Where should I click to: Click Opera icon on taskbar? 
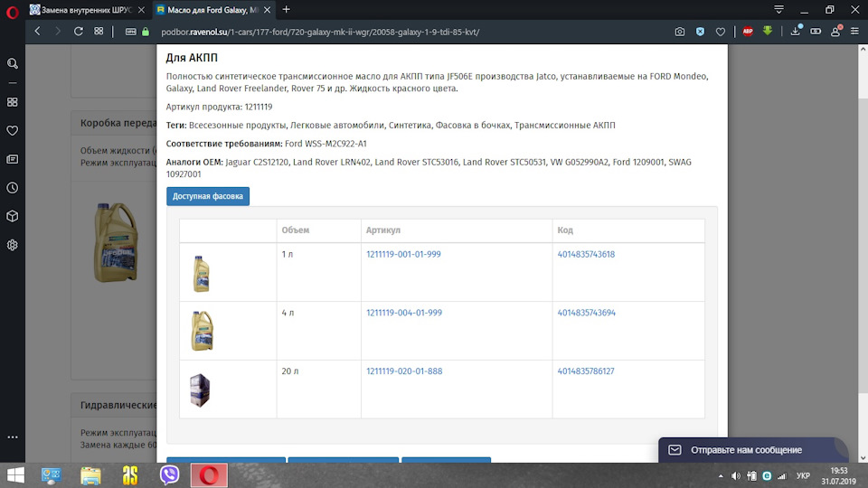coord(209,475)
